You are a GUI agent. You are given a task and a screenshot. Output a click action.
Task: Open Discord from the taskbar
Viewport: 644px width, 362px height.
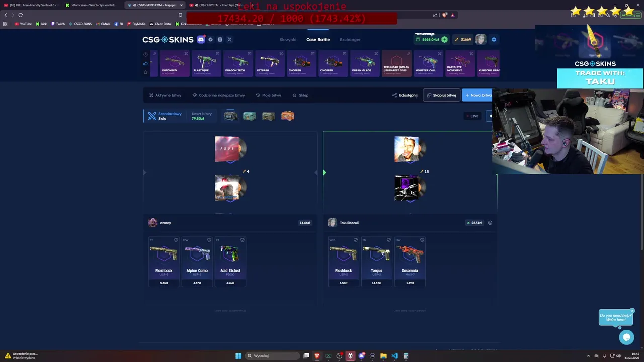click(361, 356)
